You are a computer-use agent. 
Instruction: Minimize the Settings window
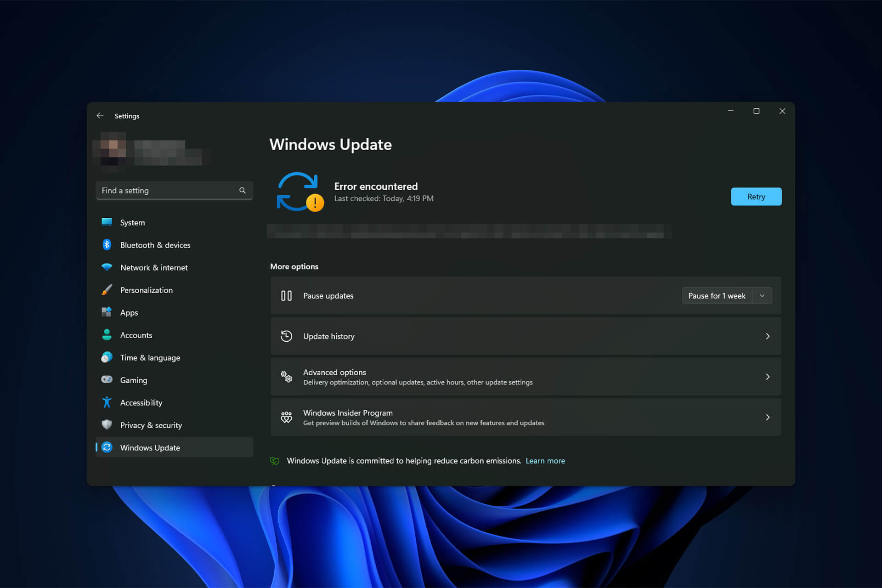click(x=730, y=111)
